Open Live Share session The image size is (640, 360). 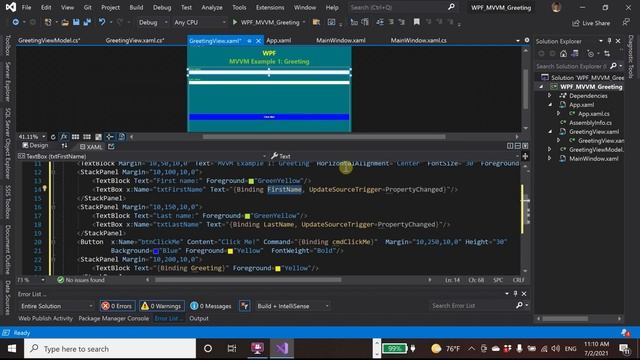(591, 23)
